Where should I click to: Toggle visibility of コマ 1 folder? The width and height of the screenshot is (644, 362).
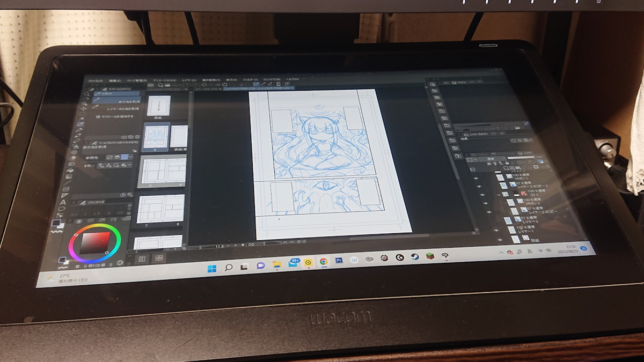point(482,195)
